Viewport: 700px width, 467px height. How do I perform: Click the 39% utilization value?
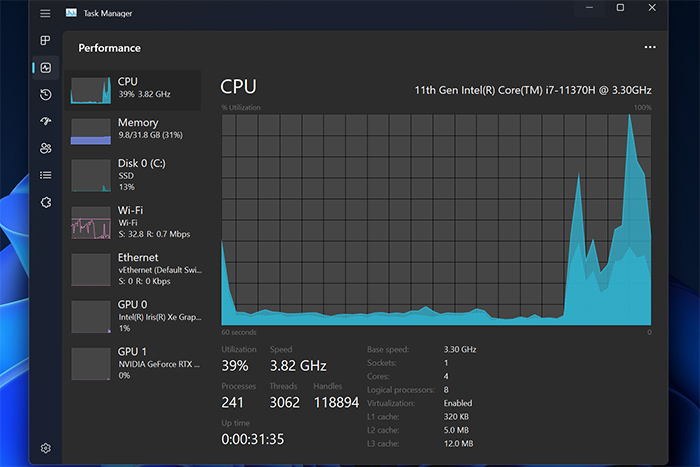click(235, 366)
